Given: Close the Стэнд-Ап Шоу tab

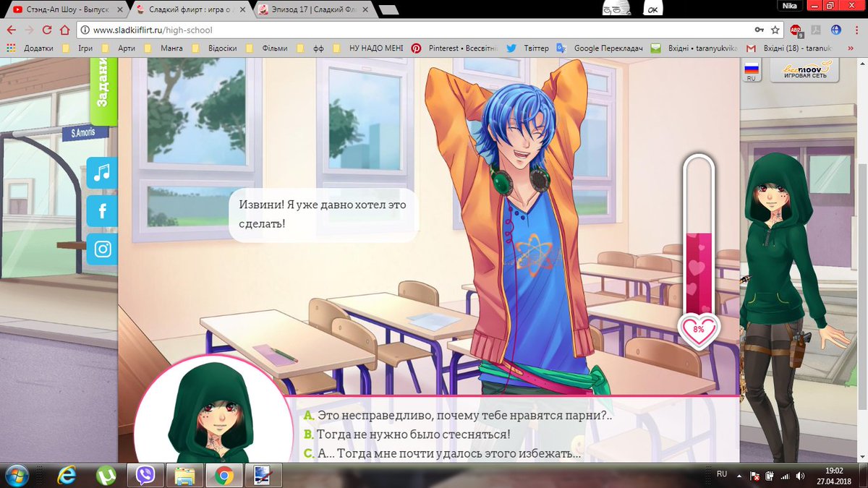Looking at the screenshot, I should 121,9.
